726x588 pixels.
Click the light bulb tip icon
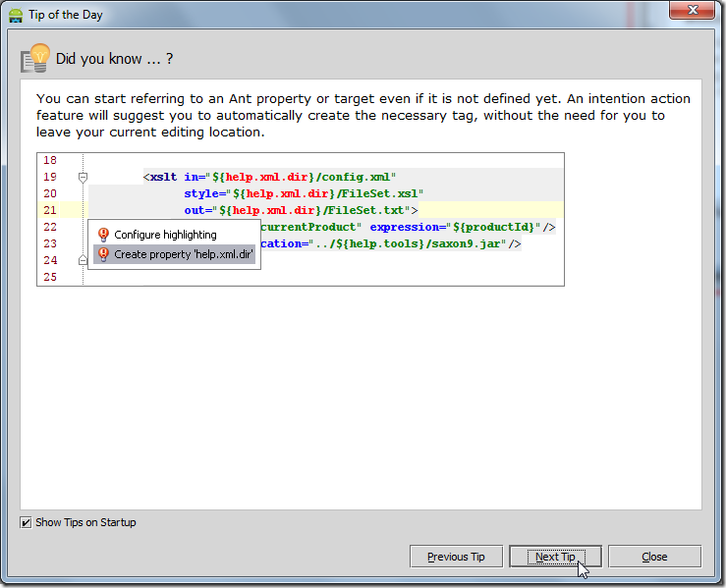(35, 58)
